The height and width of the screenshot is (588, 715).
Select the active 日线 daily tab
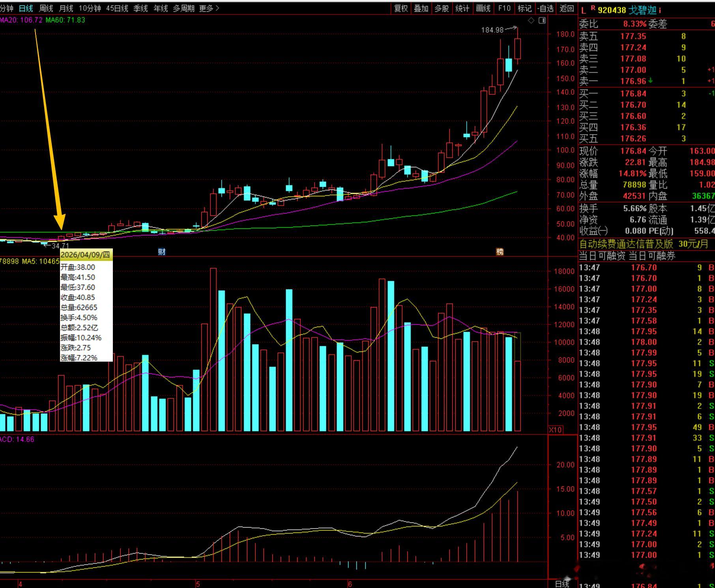pos(26,8)
